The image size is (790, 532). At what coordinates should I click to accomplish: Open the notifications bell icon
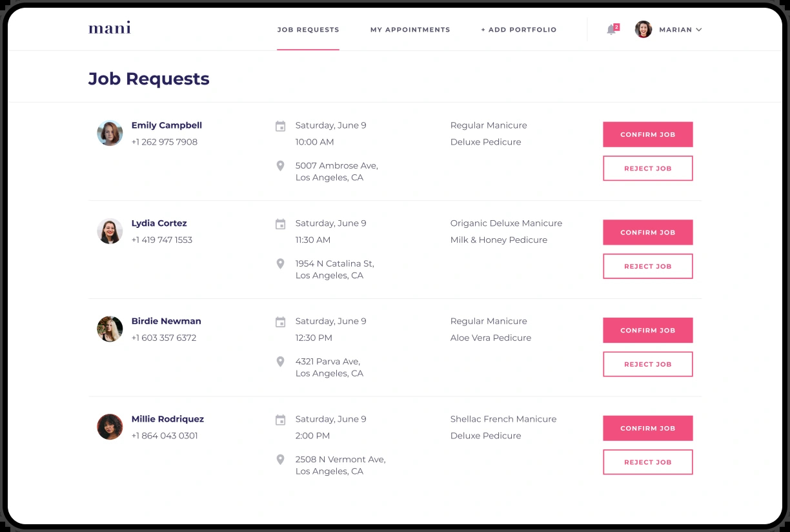[x=612, y=29]
